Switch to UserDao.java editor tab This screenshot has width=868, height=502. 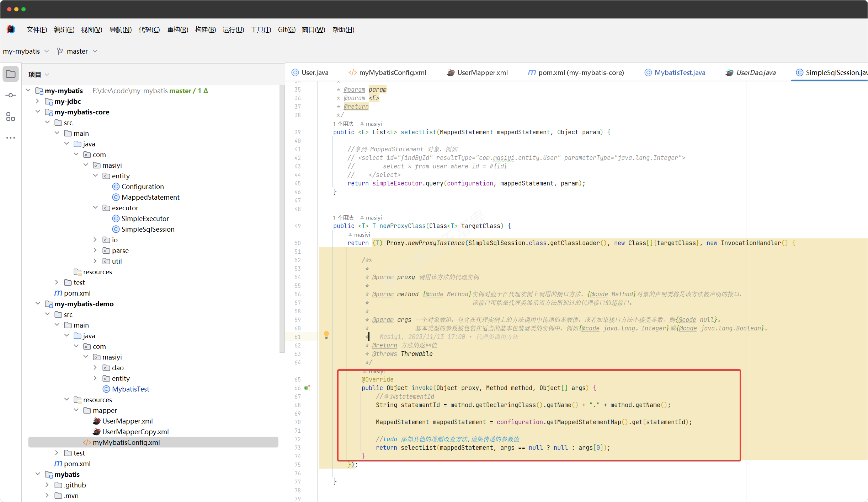tap(751, 72)
